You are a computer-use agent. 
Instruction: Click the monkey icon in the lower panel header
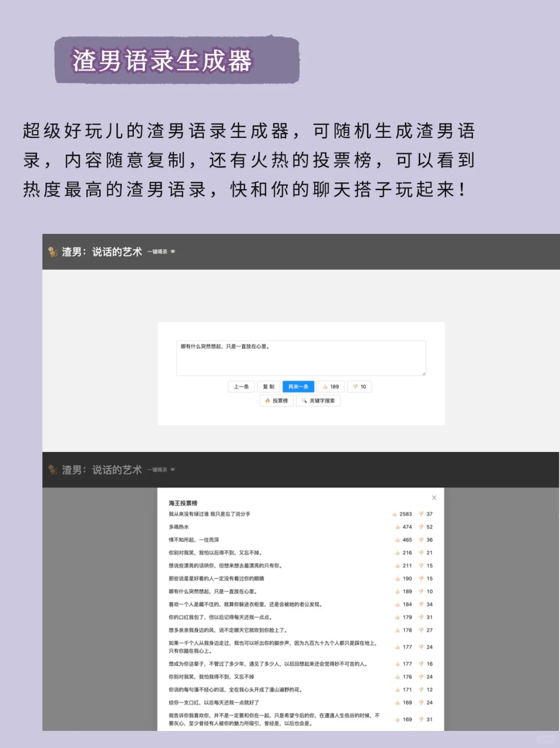tap(52, 470)
